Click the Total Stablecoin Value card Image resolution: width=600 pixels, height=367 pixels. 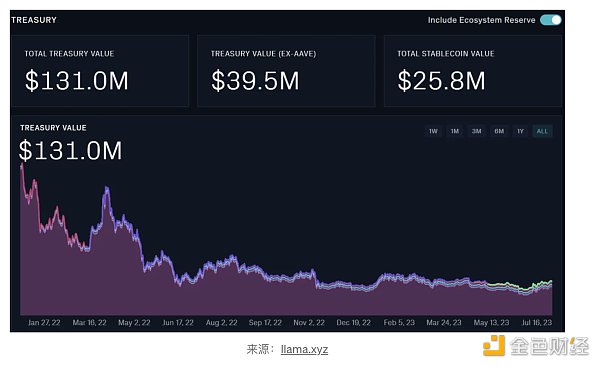pos(473,71)
